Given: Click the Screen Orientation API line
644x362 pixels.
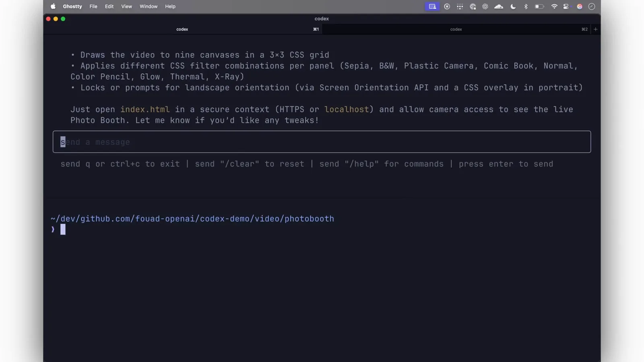Looking at the screenshot, I should pyautogui.click(x=327, y=88).
